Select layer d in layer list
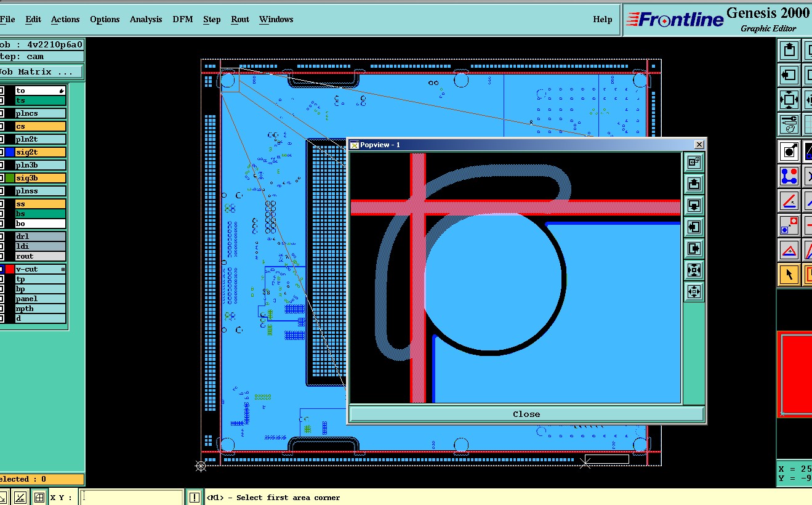 pos(40,318)
